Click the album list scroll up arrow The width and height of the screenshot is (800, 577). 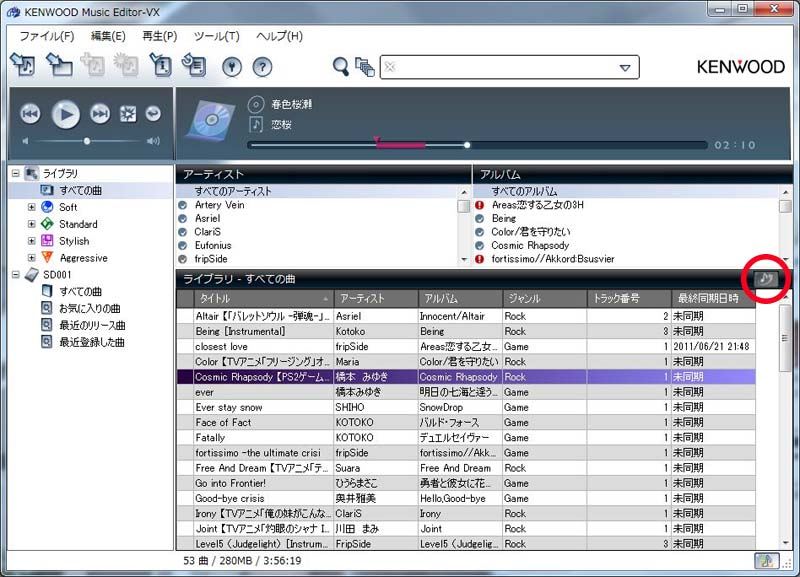coord(785,192)
